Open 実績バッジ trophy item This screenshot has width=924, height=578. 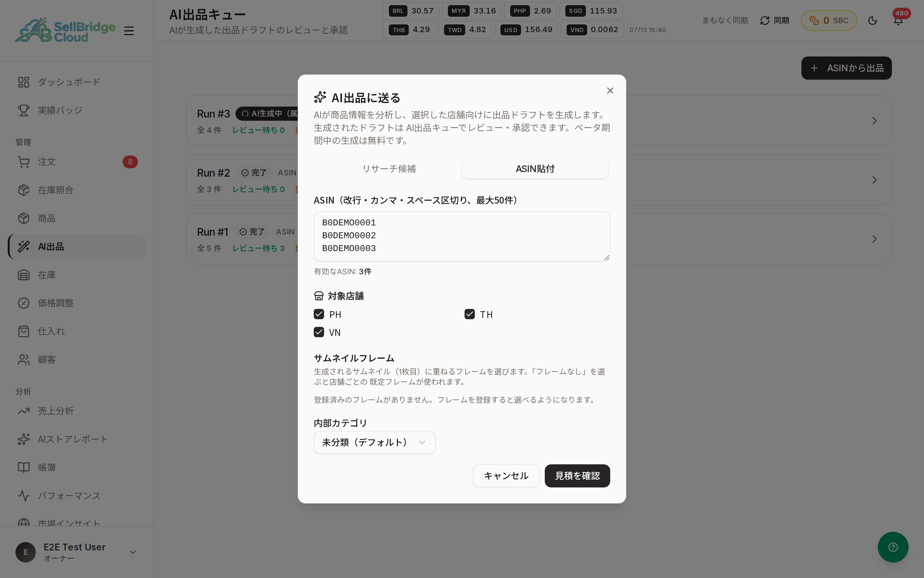click(x=76, y=110)
